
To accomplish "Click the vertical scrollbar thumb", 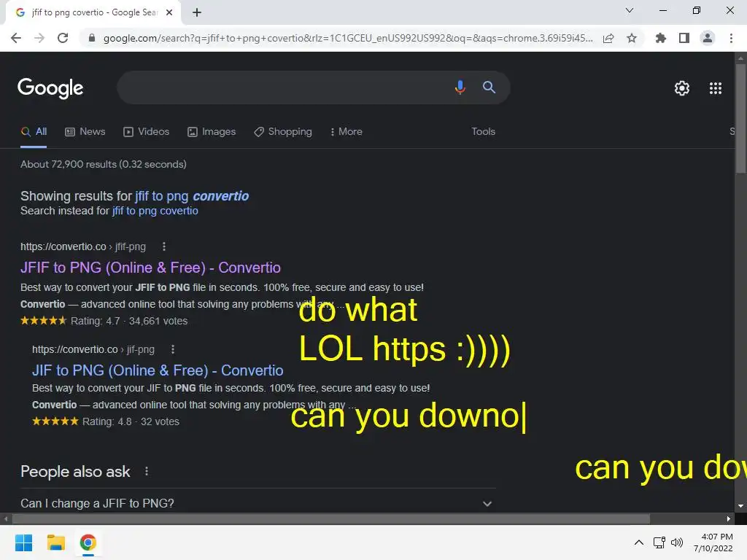I will click(740, 118).
